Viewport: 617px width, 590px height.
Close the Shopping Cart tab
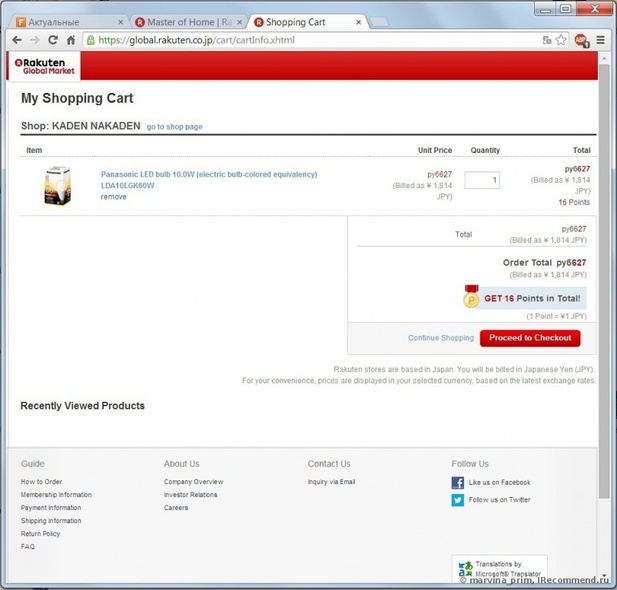[x=358, y=22]
